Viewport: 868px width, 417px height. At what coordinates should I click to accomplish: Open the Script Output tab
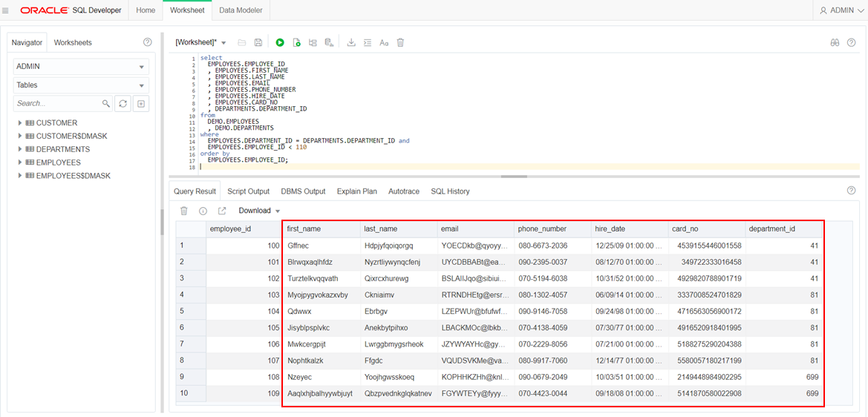click(x=248, y=191)
